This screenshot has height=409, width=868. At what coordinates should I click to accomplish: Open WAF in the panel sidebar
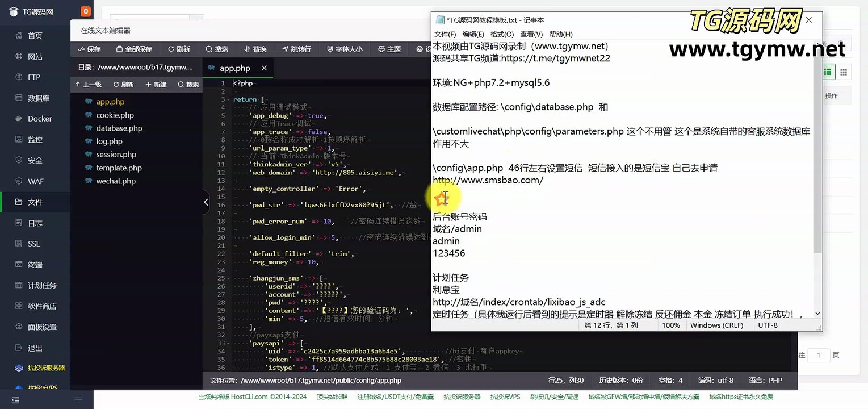point(35,181)
